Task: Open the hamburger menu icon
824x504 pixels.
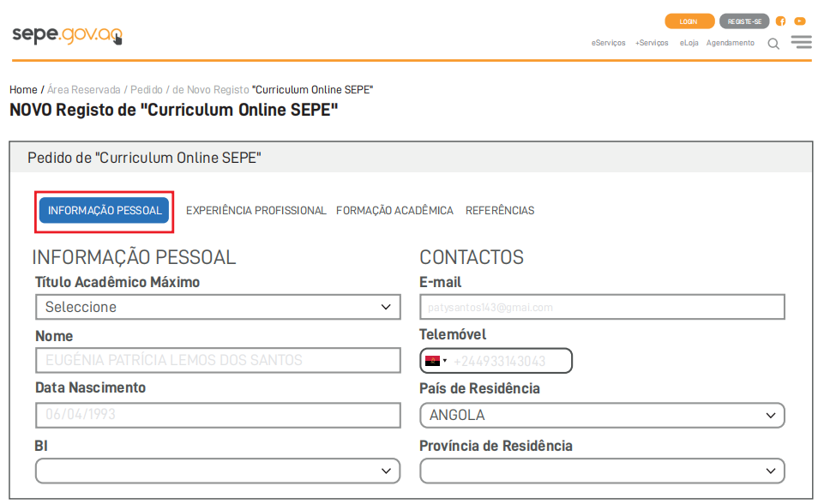Action: pos(802,42)
